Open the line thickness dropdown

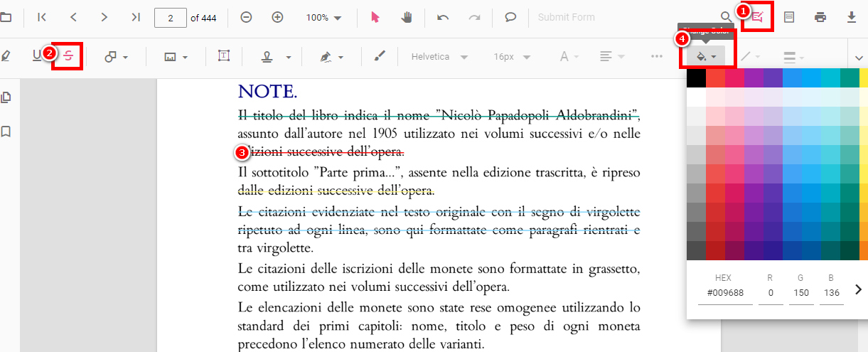[x=793, y=56]
